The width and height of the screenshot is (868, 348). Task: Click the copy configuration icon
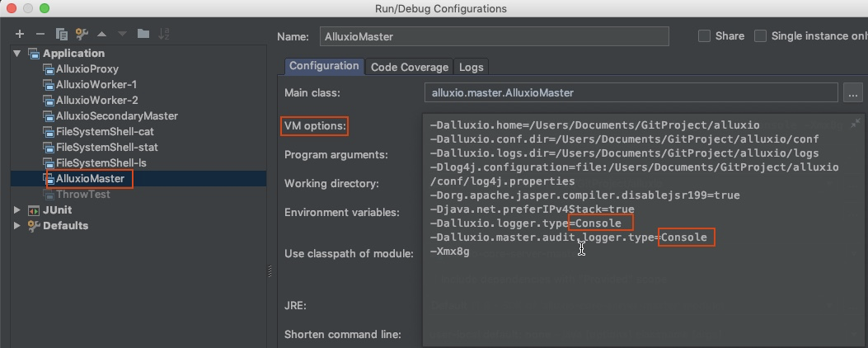(61, 34)
